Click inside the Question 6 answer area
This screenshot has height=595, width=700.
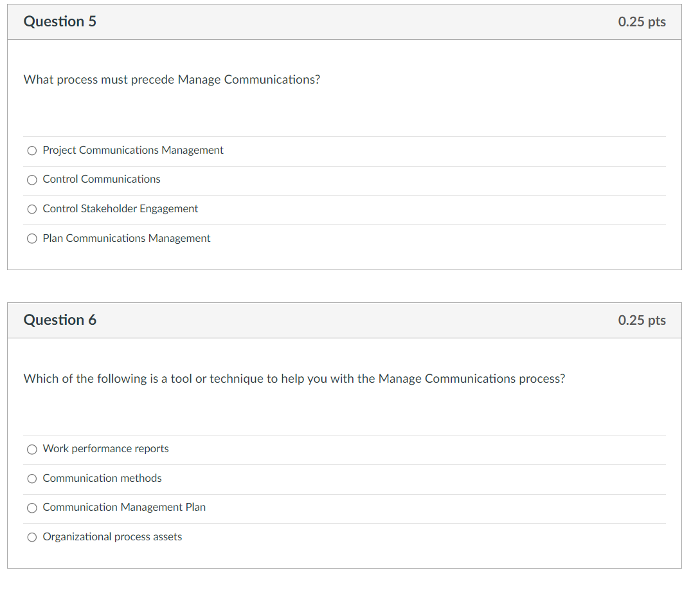click(x=343, y=492)
